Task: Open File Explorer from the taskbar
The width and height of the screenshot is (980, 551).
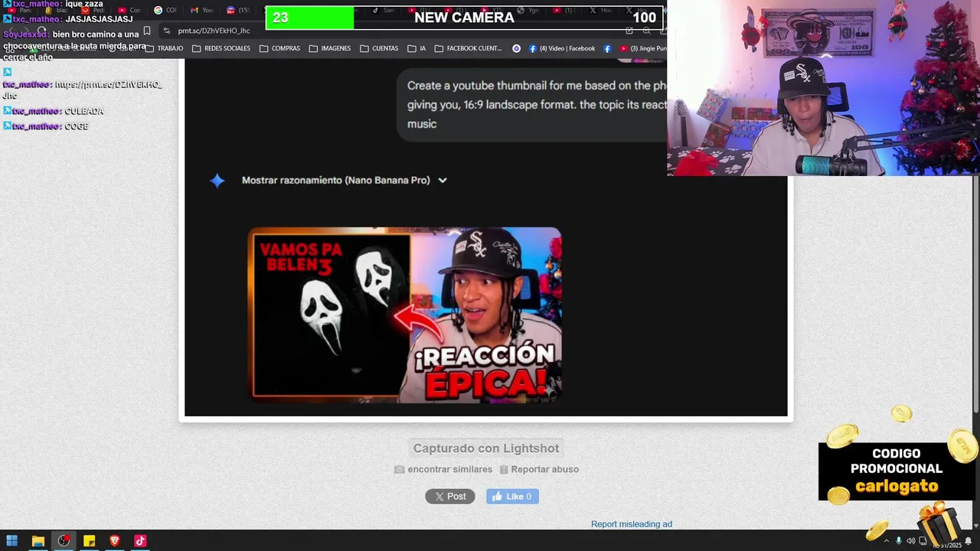Action: [38, 541]
